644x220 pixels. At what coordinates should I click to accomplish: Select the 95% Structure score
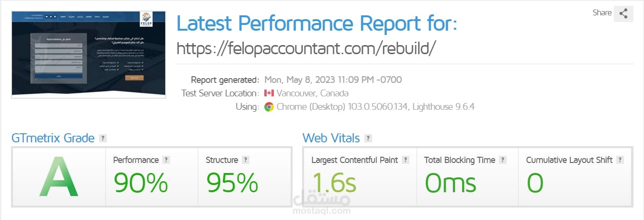pyautogui.click(x=232, y=183)
